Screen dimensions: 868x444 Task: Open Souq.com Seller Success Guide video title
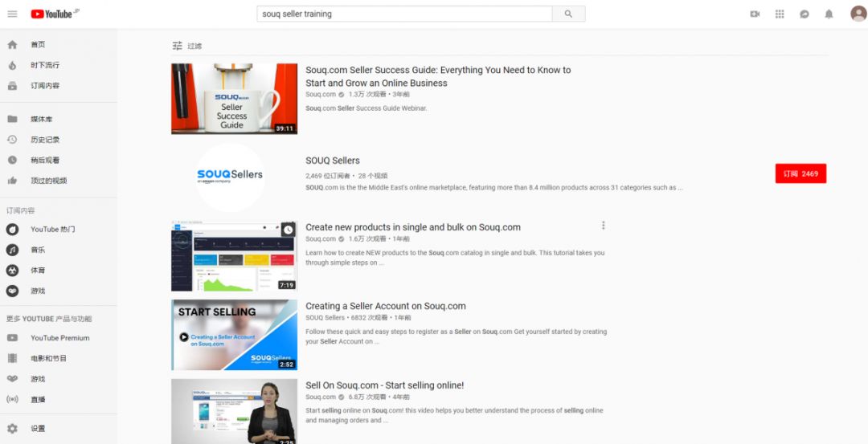pos(438,76)
